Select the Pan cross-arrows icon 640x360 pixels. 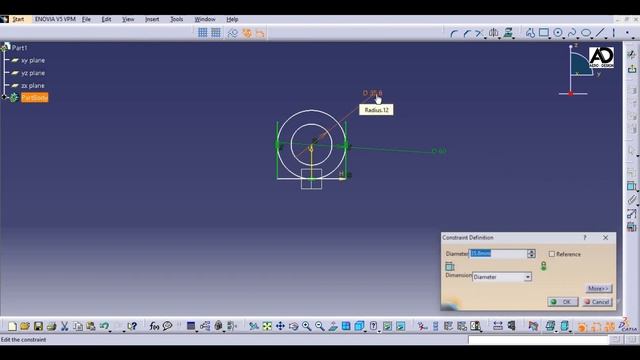280,326
